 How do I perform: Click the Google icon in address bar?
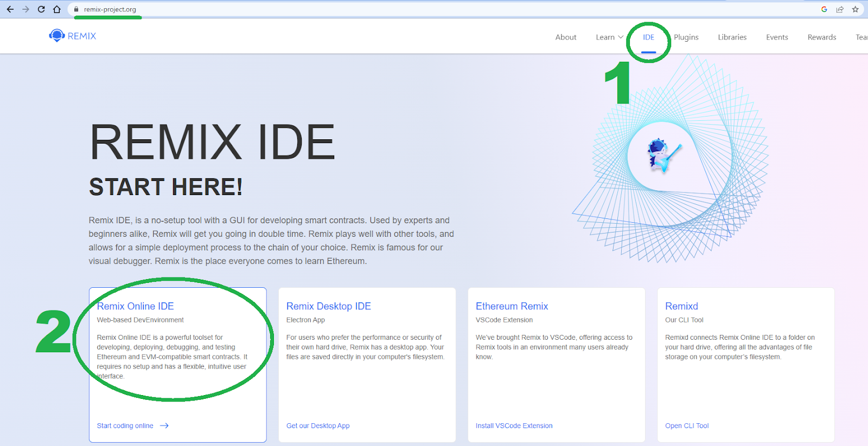pos(824,9)
